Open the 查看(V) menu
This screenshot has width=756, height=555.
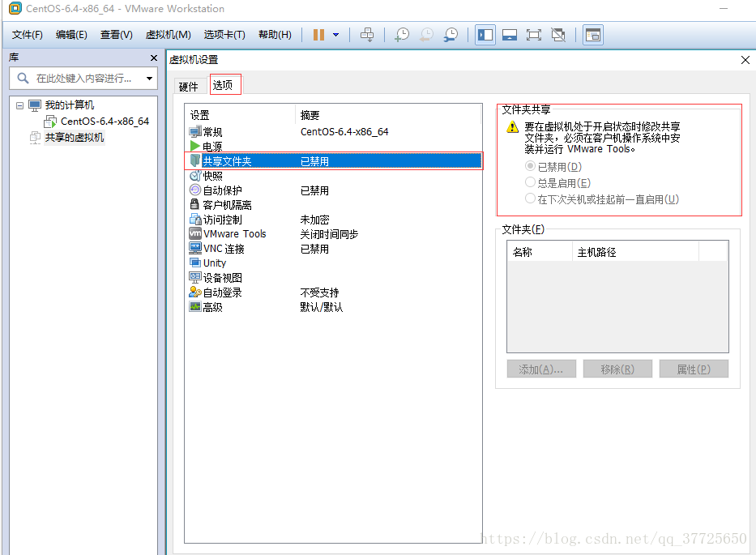pyautogui.click(x=116, y=35)
